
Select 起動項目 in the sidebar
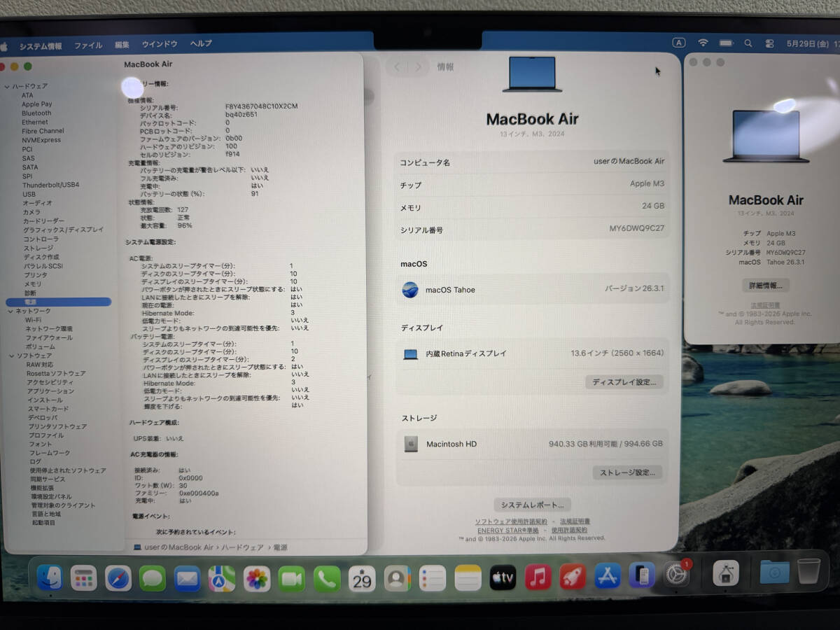[x=43, y=523]
